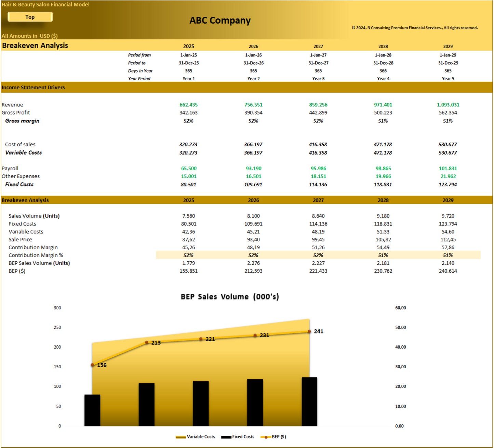Click Days in Year value 366
Screen dimensions: 494x448
(x=383, y=71)
